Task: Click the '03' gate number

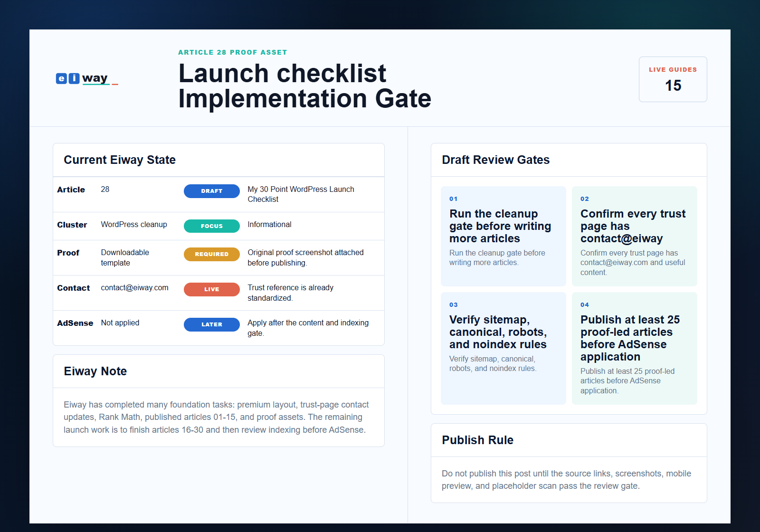Action: 454,305
